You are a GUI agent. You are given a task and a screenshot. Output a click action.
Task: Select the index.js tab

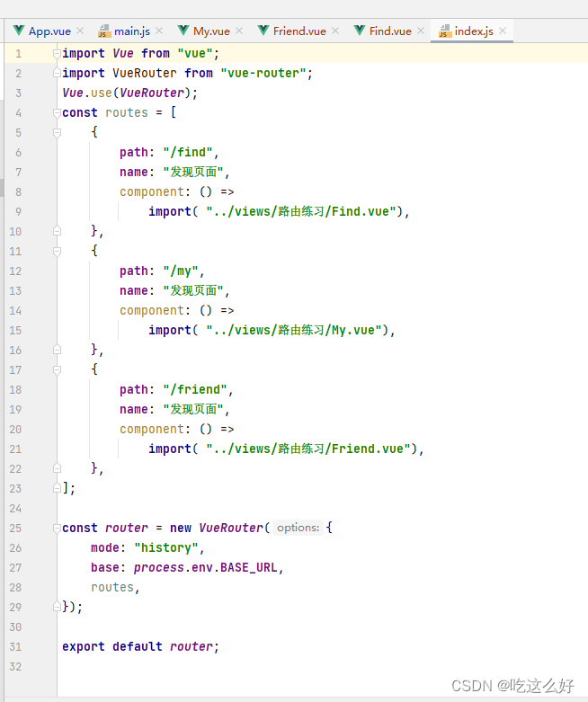473,31
